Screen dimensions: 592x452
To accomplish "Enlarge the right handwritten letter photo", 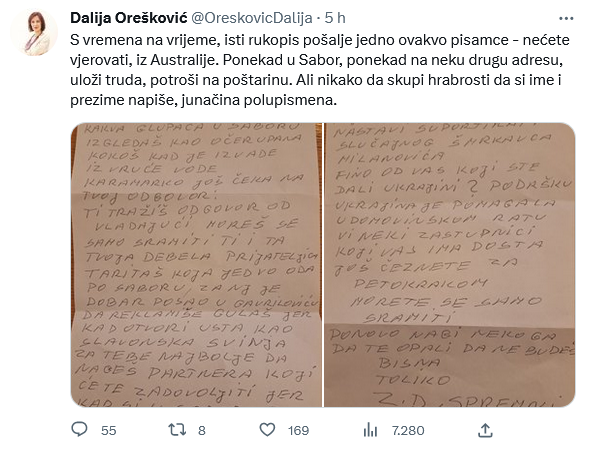I will click(x=450, y=265).
